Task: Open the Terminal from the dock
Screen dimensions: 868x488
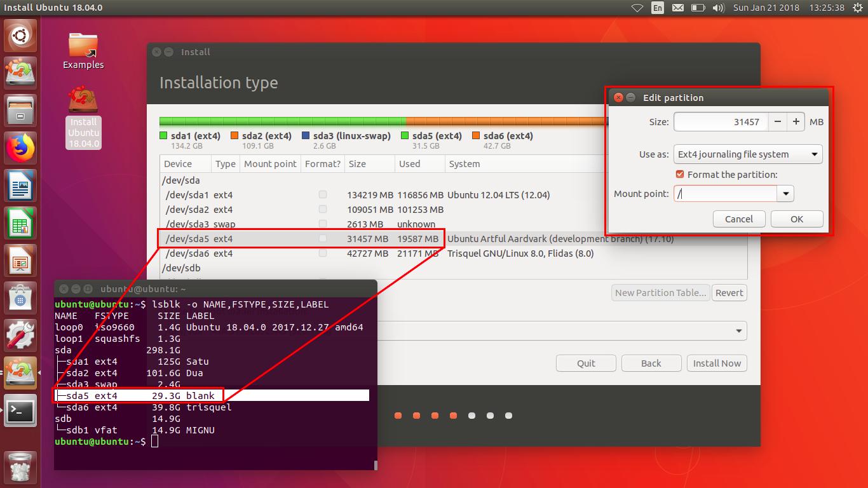Action: point(20,412)
